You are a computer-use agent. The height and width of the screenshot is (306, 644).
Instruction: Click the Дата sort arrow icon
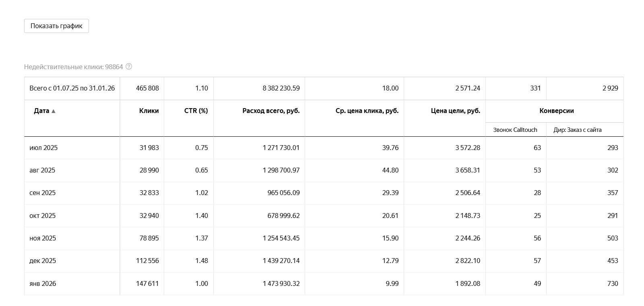coord(54,111)
